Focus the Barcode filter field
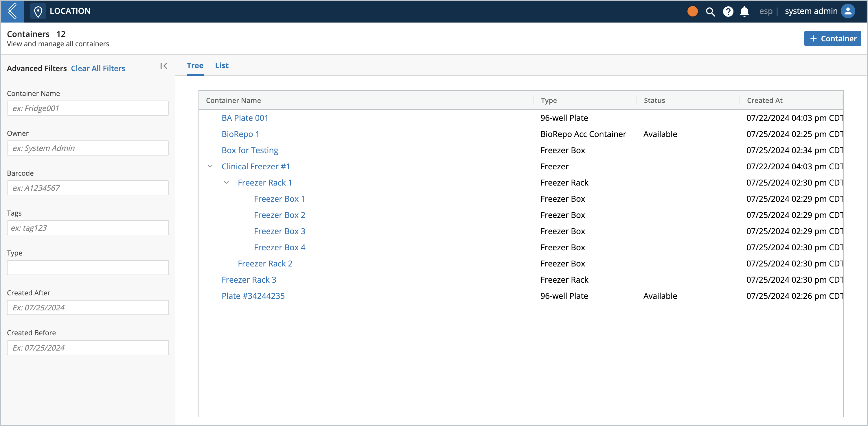 coord(88,188)
